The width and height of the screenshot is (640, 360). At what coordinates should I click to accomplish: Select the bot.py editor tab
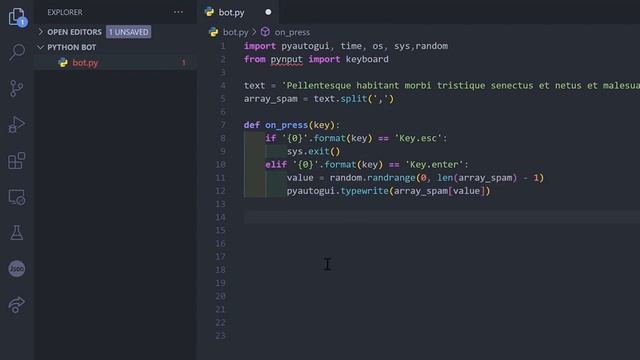pos(238,12)
